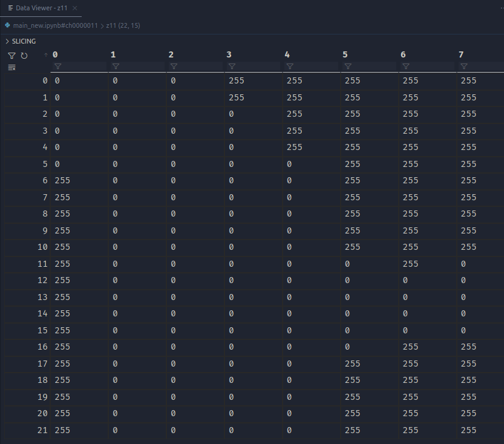
Task: Sort by column 5 header
Action: point(345,54)
